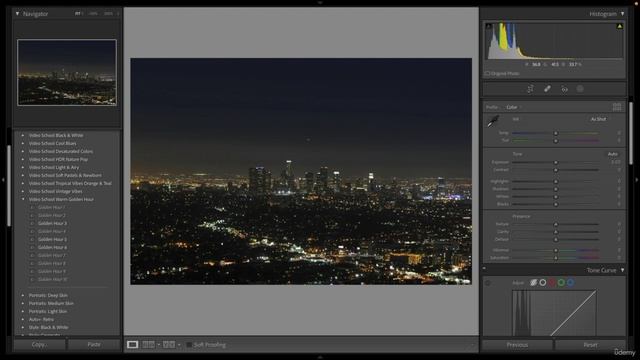Collapse the Tone Curve panel
This screenshot has width=640, height=360.
[x=622, y=270]
